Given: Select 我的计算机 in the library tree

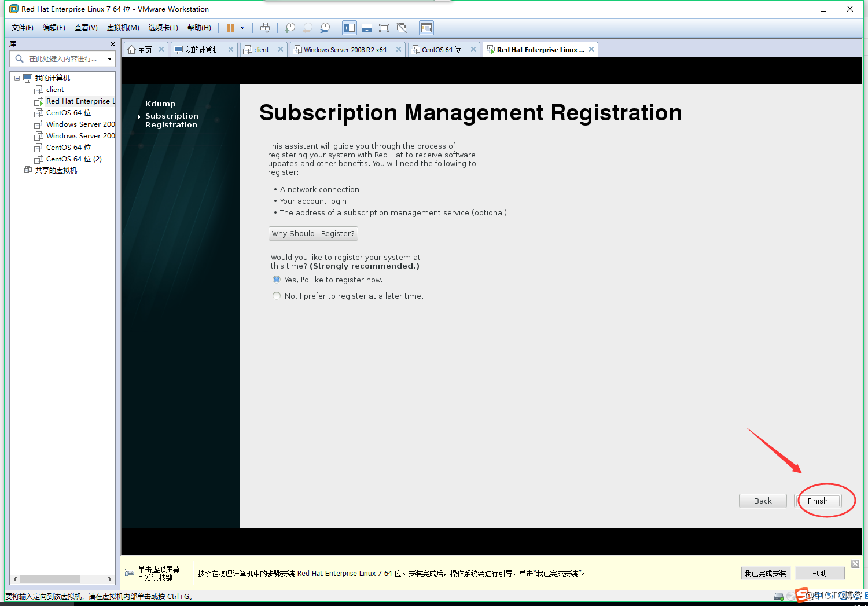Looking at the screenshot, I should tap(52, 78).
